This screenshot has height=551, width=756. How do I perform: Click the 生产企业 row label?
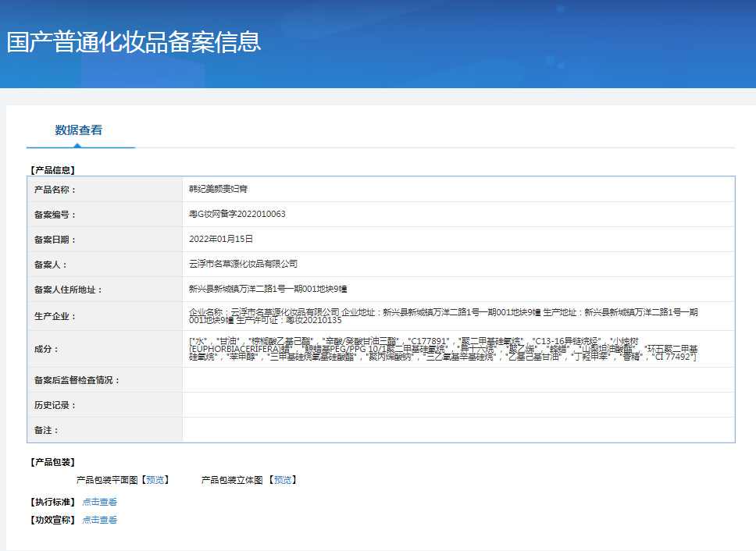coord(55,316)
